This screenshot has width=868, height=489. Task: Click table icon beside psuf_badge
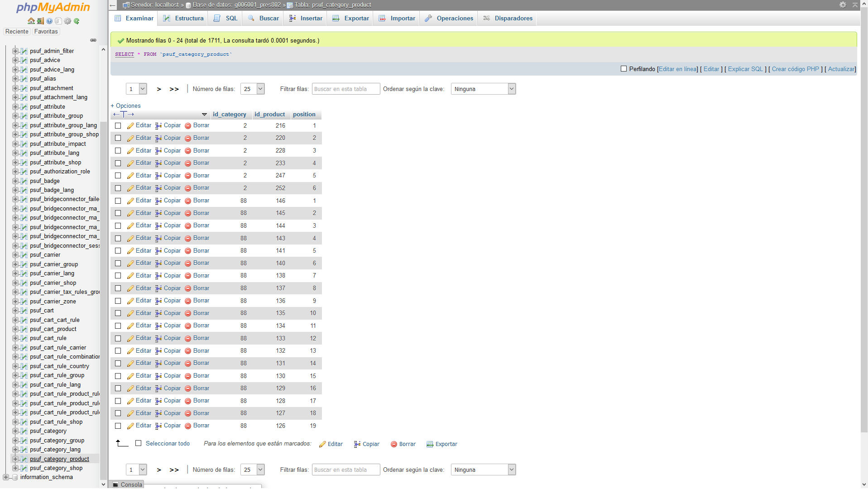pos(24,181)
